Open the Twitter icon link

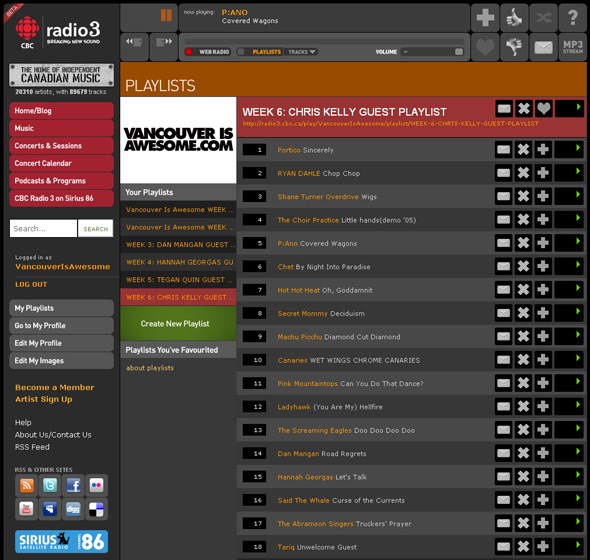click(x=50, y=485)
